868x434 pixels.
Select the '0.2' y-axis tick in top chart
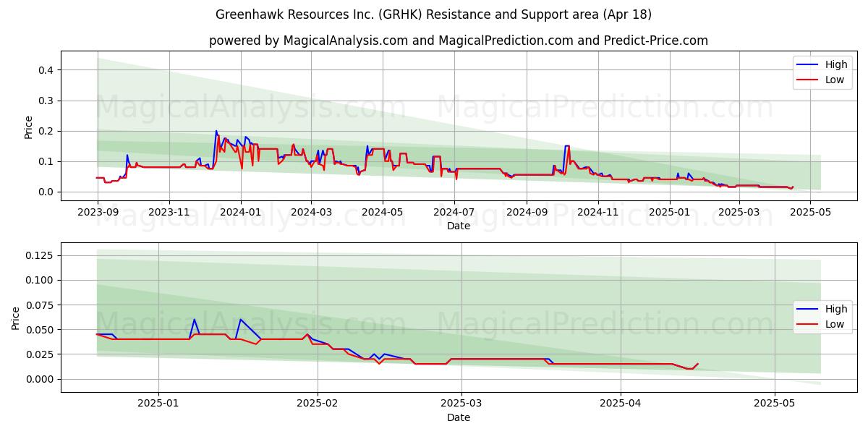pos(47,131)
